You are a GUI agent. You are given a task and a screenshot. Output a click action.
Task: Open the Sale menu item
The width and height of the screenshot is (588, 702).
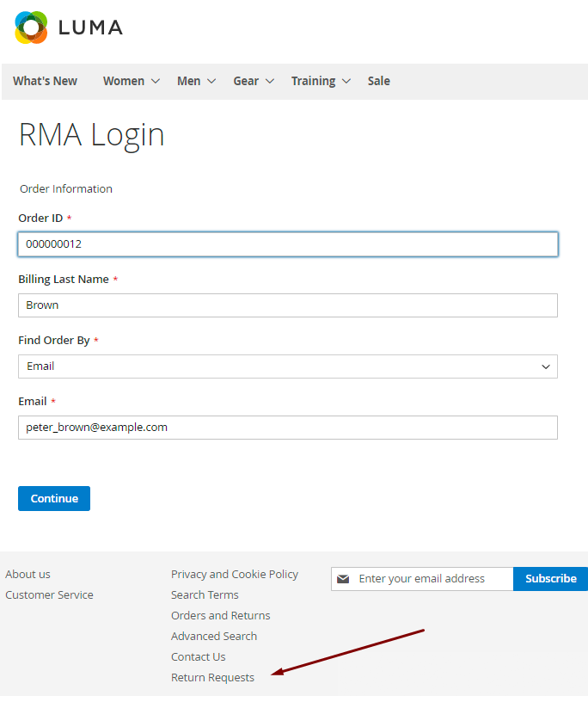378,81
